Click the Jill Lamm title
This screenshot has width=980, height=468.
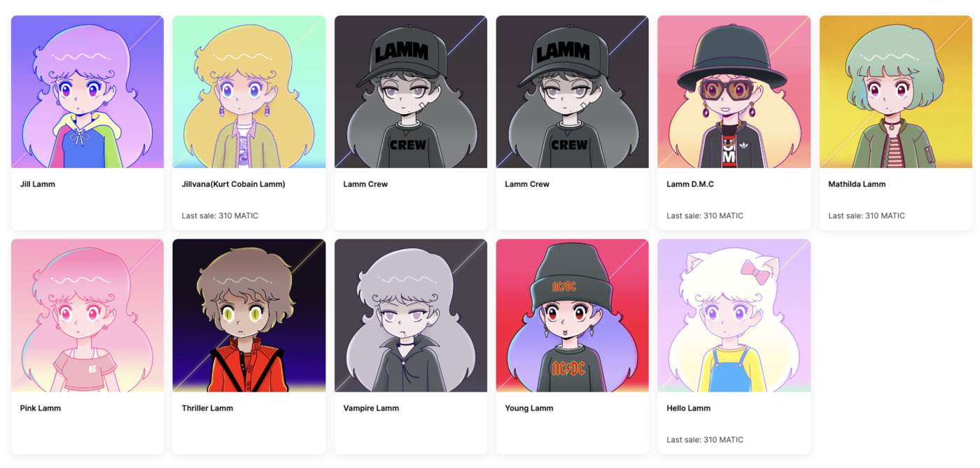click(38, 184)
